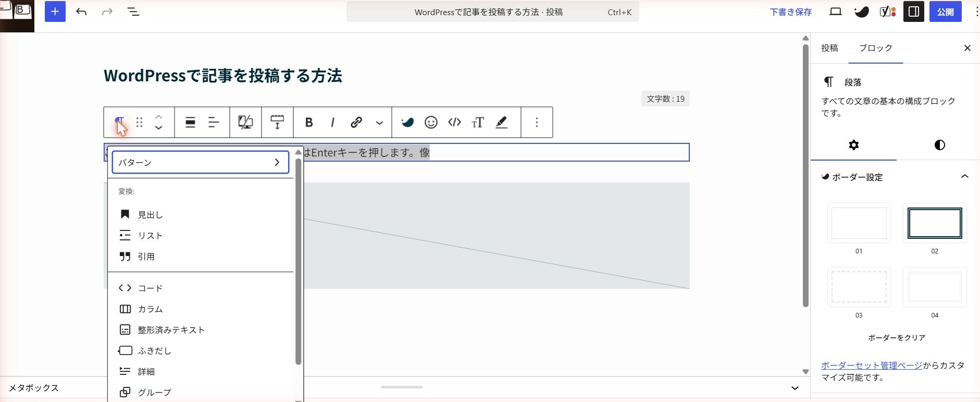Transform block to 見出し
The image size is (980, 402).
(201, 215)
